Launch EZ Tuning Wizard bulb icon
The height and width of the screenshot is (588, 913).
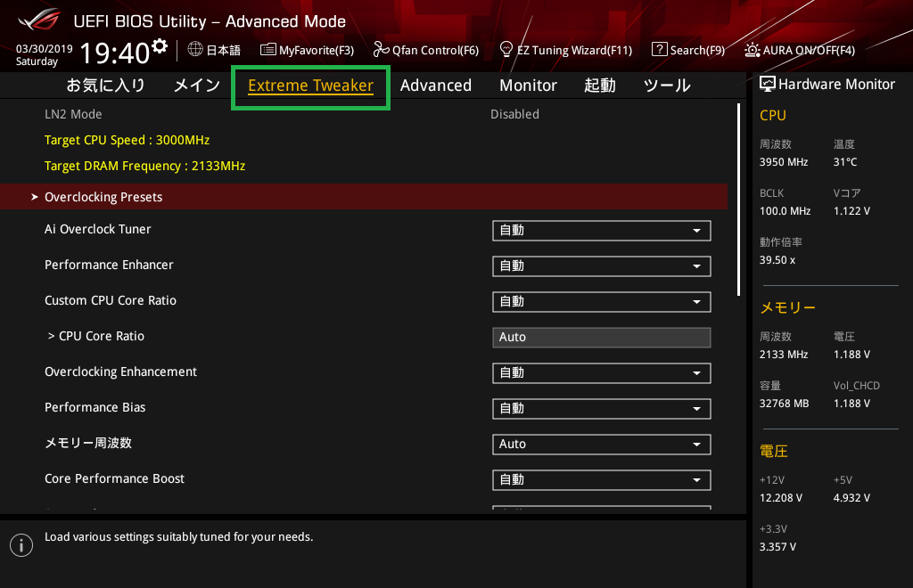506,49
